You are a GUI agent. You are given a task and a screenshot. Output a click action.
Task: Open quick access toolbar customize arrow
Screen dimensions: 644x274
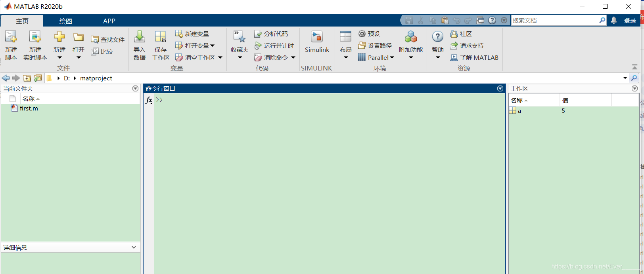point(504,20)
